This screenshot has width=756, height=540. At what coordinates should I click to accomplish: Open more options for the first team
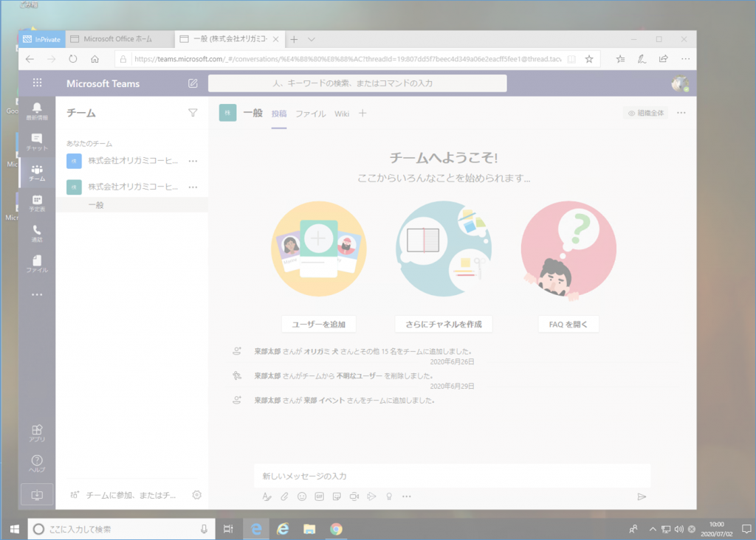193,161
